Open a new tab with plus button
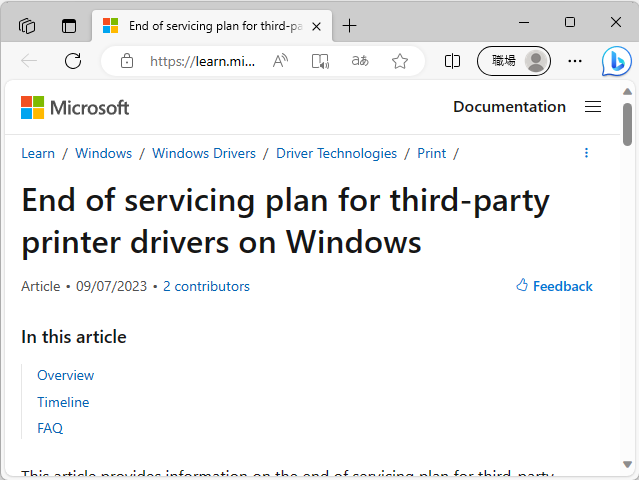 click(x=349, y=26)
